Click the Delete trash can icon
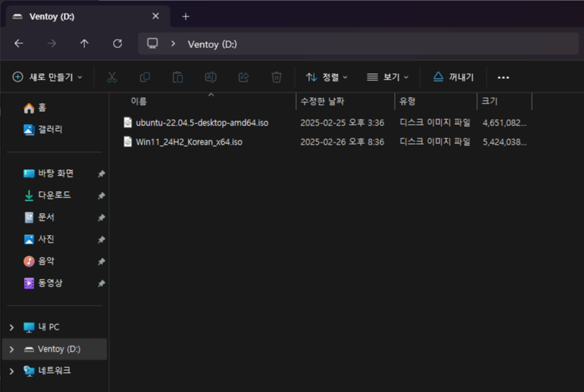Screen dimensions: 584x392 [x=276, y=77]
